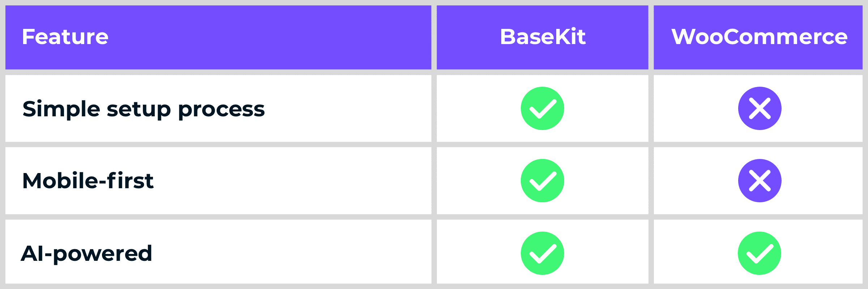
Task: Select the 'Mobile-first' feature label
Action: 88,181
